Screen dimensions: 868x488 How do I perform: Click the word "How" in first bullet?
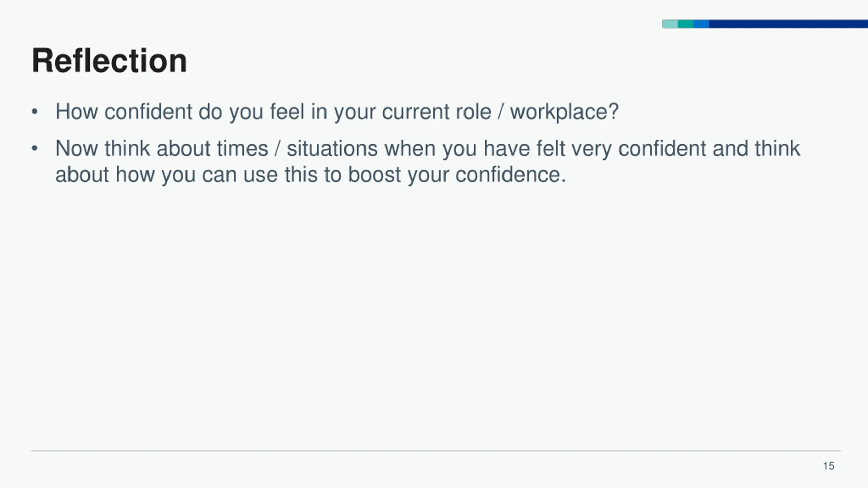point(77,112)
